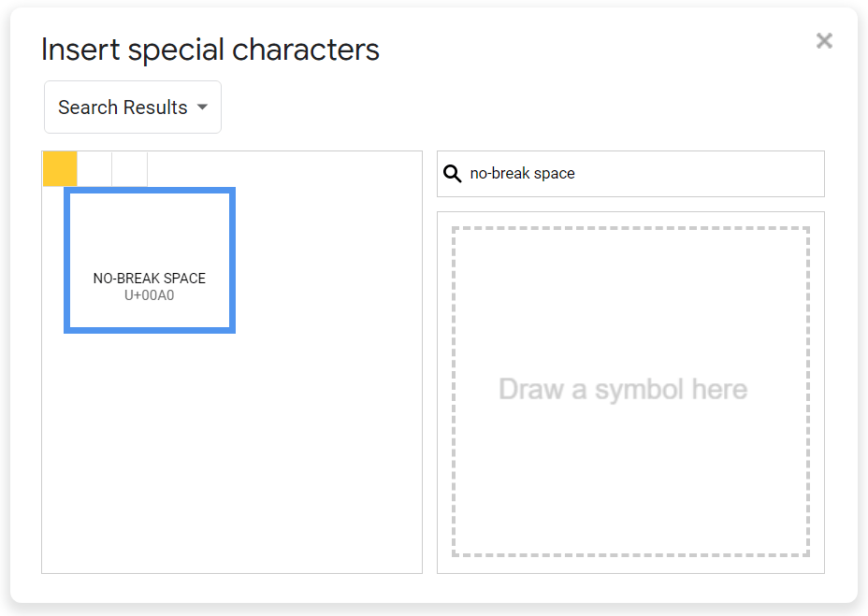Click the "Draw a symbol here" placeholder text
The image size is (868, 616).
[623, 390]
